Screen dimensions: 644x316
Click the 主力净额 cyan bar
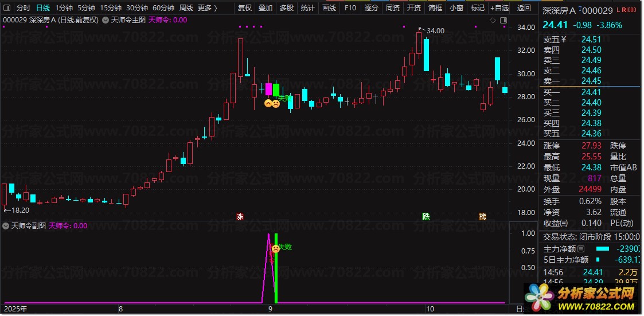click(x=603, y=249)
